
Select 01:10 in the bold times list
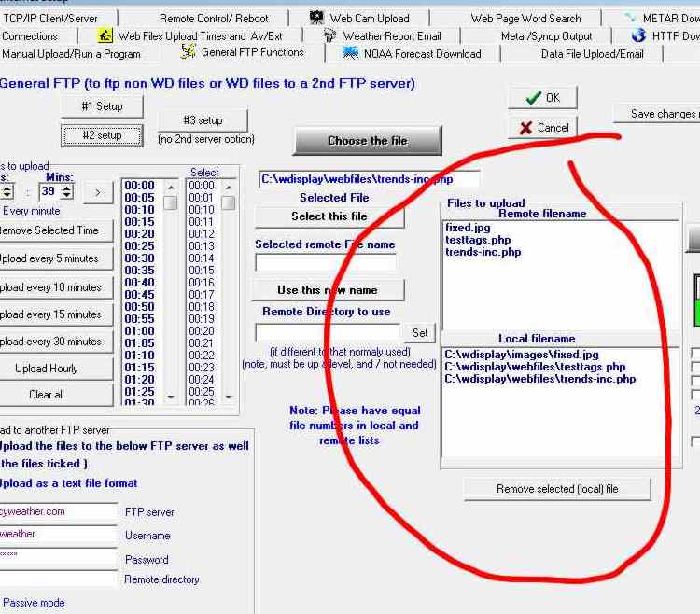[x=139, y=356]
